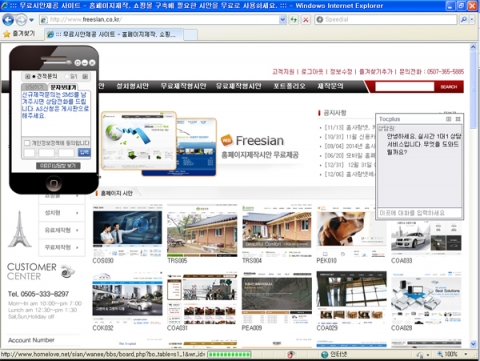Click the browser search magnifier icon
480x361 pixels.
coord(464,20)
